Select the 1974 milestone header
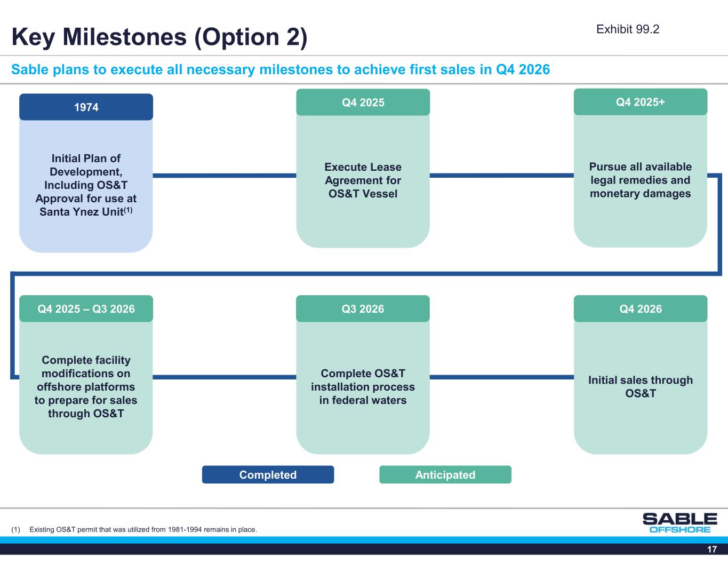The height and width of the screenshot is (563, 728). [86, 107]
